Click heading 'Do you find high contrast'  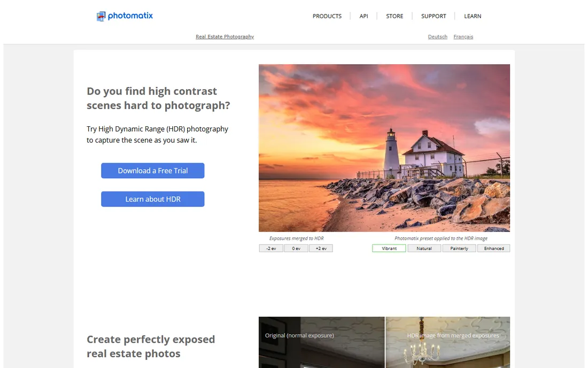coord(152,91)
